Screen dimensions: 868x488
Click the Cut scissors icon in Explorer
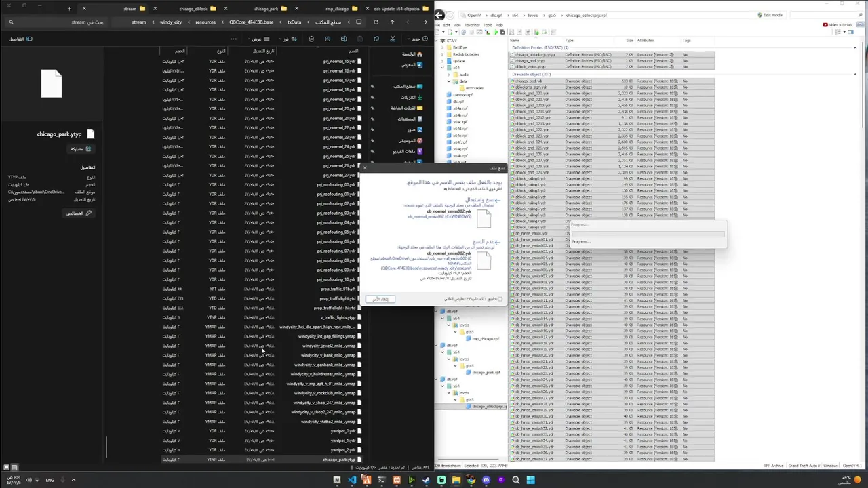pyautogui.click(x=393, y=39)
